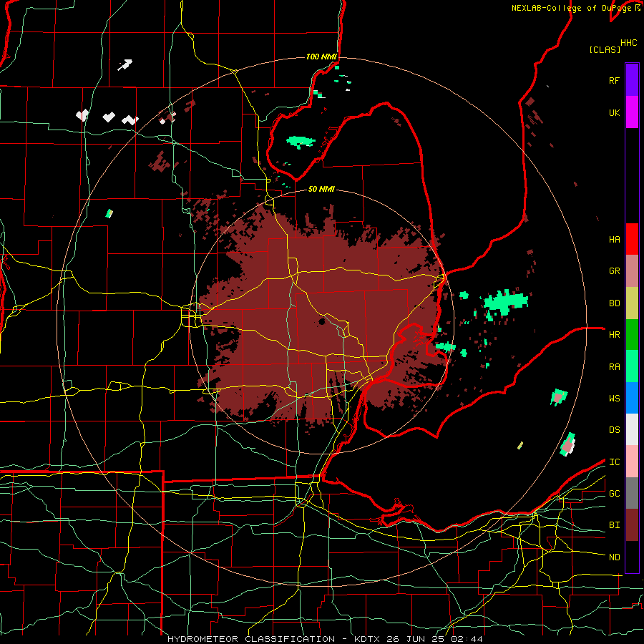Pick the RA light green legend swatch
The height and width of the screenshot is (644, 644).
click(632, 366)
